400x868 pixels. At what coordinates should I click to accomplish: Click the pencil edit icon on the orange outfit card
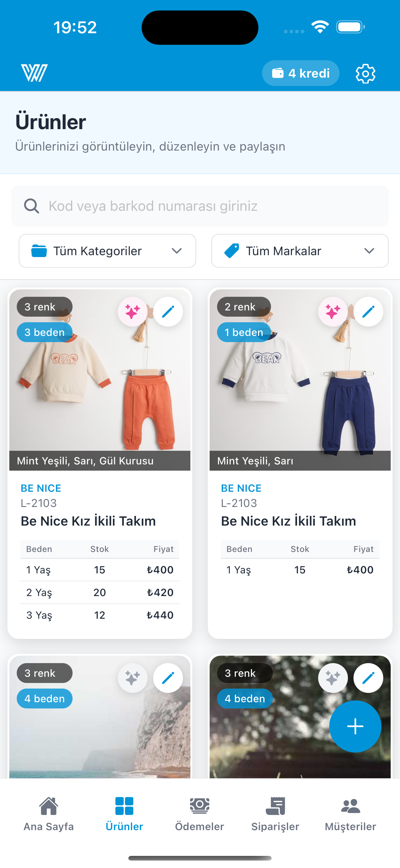pos(168,312)
